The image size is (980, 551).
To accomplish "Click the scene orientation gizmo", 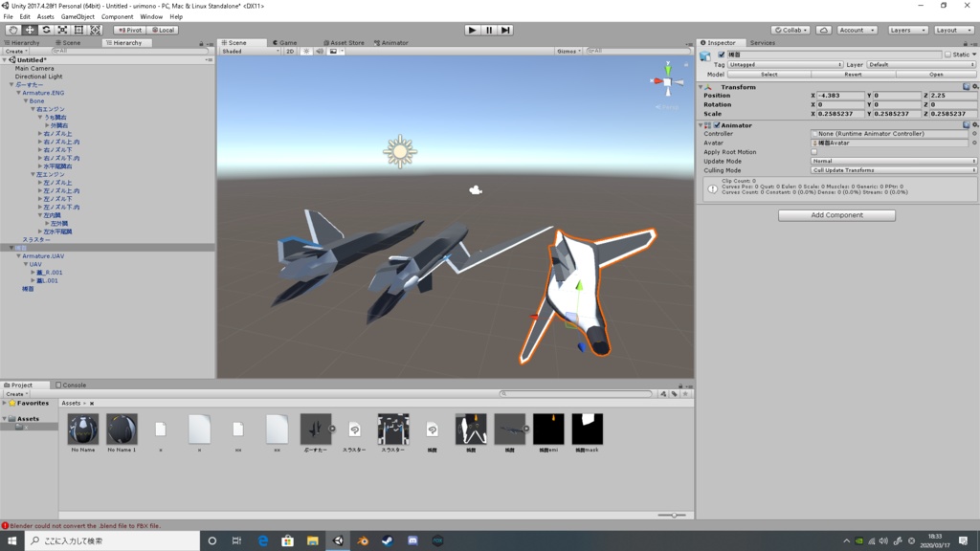I will pyautogui.click(x=667, y=81).
